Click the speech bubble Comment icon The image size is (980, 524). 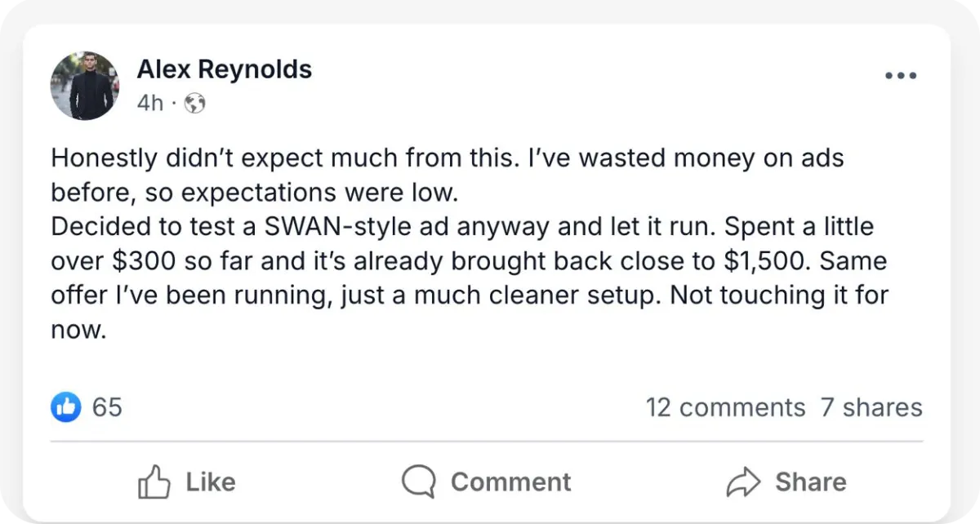[x=418, y=482]
